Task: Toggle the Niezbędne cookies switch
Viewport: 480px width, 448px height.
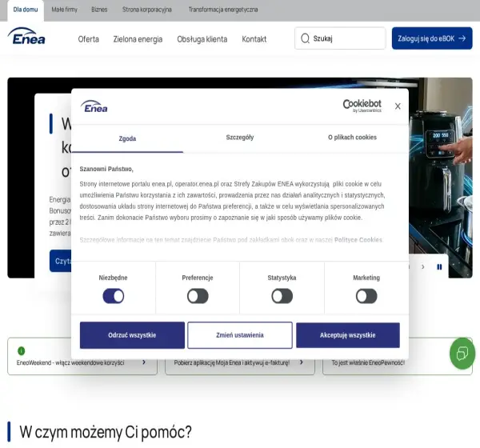Action: [x=114, y=296]
